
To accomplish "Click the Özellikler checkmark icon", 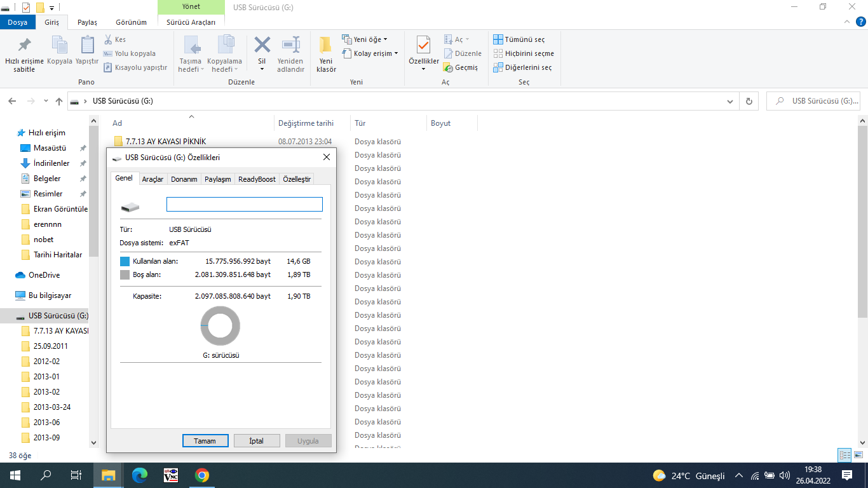I will 423,46.
